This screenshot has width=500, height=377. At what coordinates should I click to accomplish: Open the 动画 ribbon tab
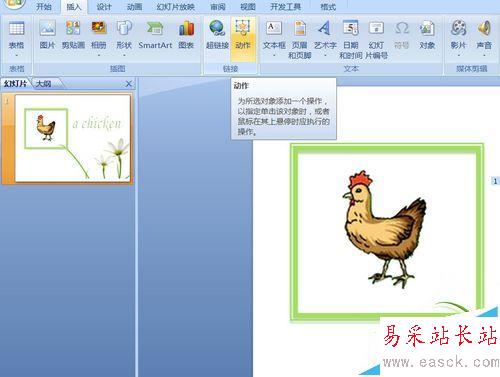coord(134,7)
